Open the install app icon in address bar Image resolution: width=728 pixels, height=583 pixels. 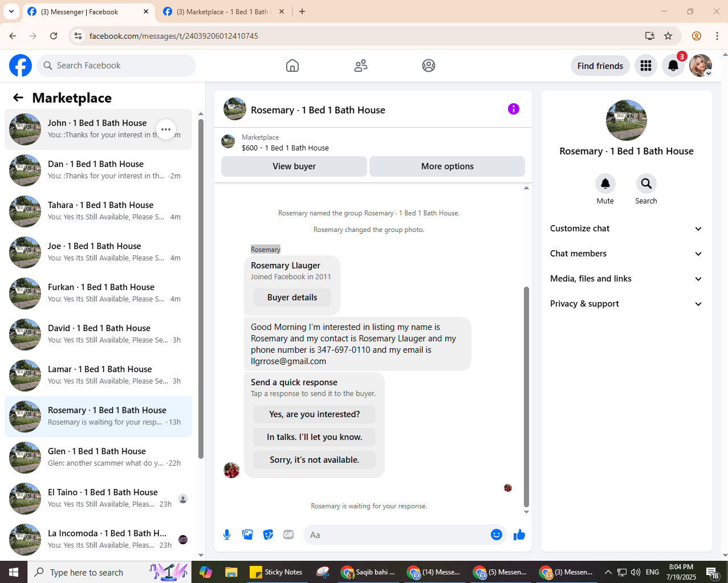(649, 36)
